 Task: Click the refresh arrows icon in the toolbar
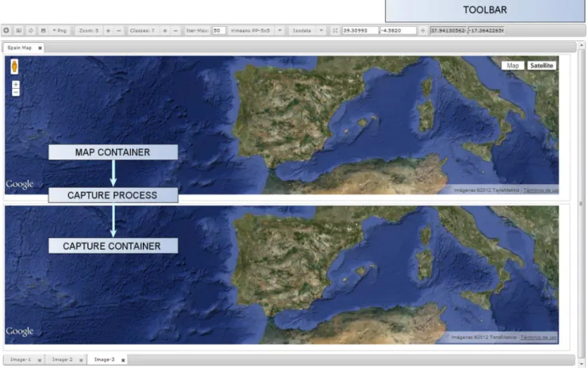click(31, 30)
